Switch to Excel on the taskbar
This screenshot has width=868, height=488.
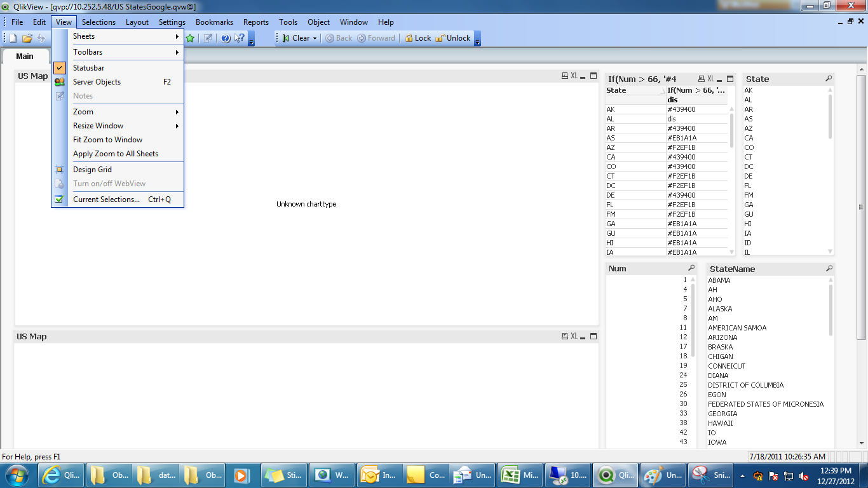pyautogui.click(x=520, y=475)
